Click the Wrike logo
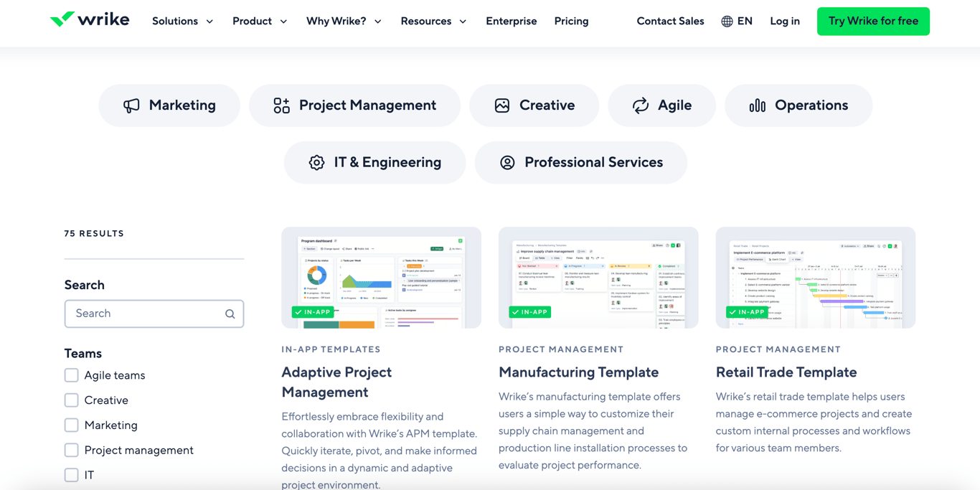The width and height of the screenshot is (980, 490). pos(90,19)
